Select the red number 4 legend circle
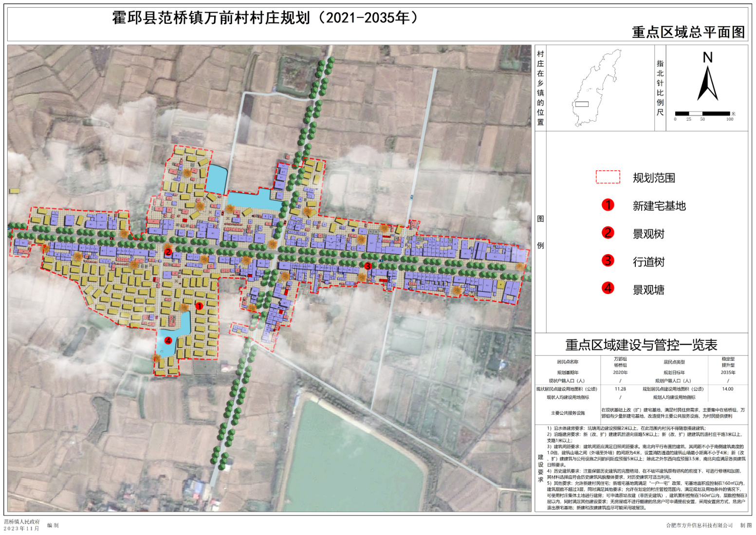 coord(608,288)
